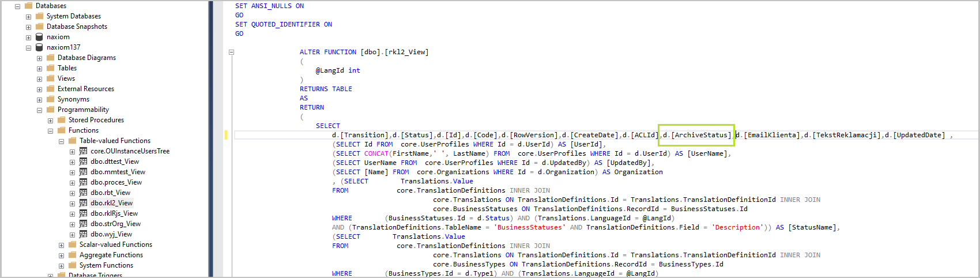Select dbo.proces_View in the tree
The image size is (980, 278).
(116, 182)
